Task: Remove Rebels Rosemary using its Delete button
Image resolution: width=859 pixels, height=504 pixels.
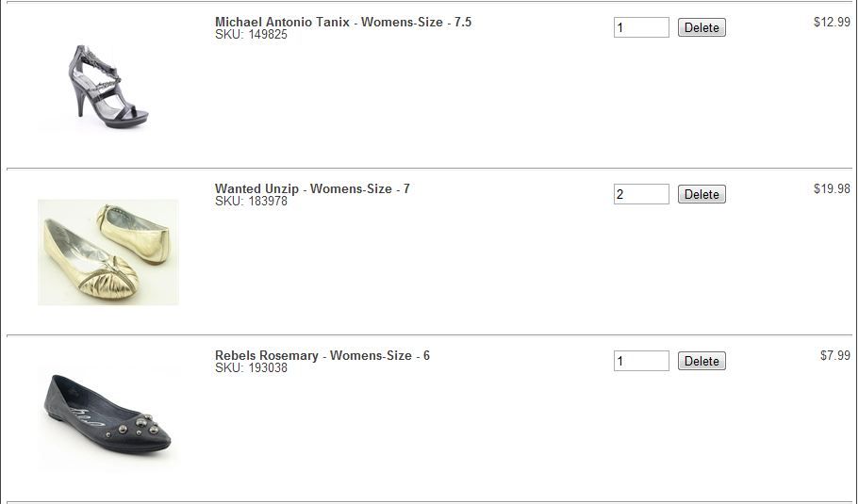Action: coord(702,362)
